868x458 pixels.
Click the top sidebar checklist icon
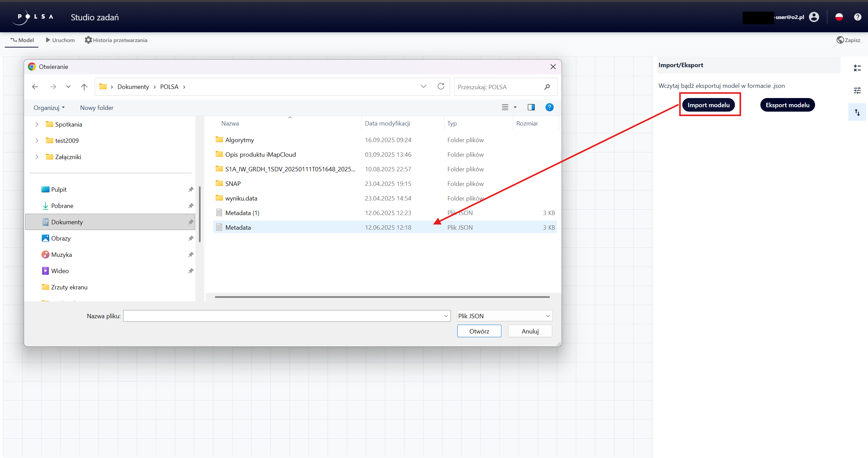coord(857,68)
